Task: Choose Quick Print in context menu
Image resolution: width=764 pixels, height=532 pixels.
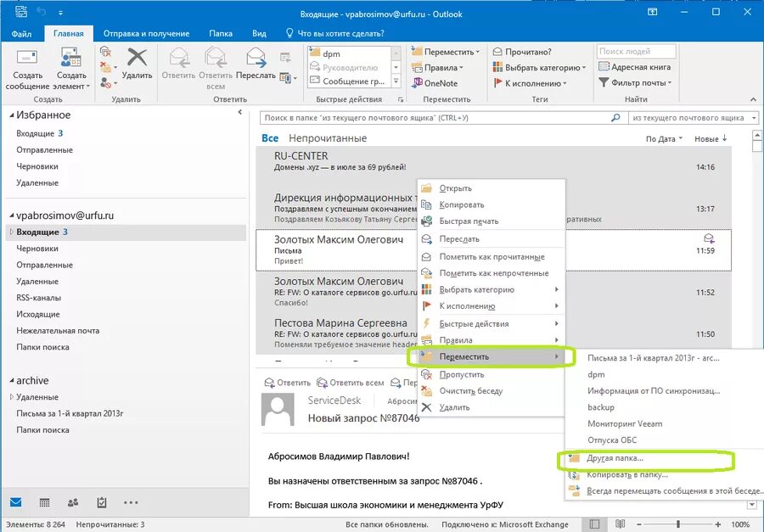Action: tap(492, 221)
